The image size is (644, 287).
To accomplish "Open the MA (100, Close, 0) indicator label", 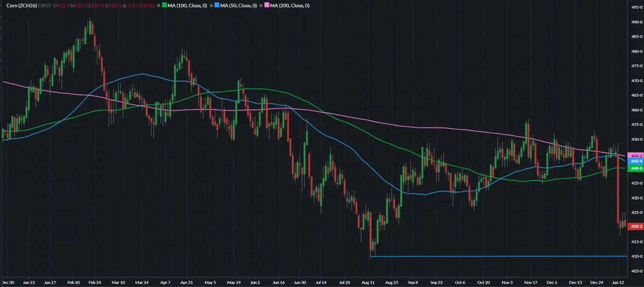I will [x=187, y=6].
